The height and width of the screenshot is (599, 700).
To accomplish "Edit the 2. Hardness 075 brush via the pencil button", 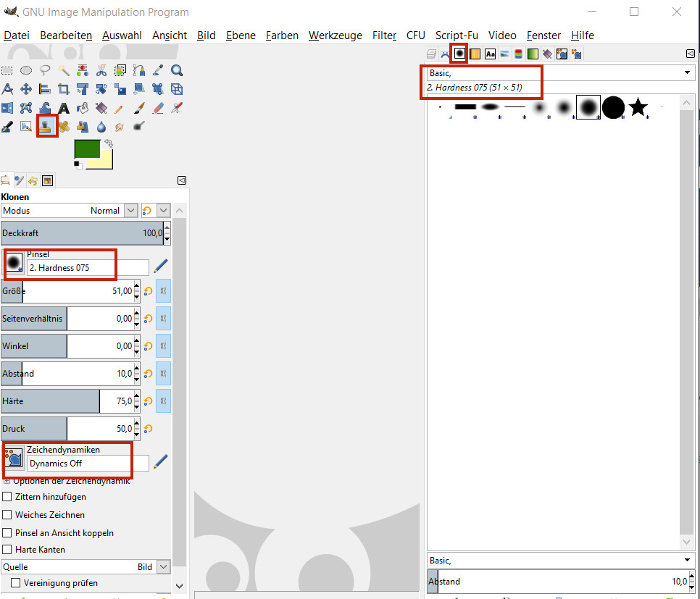I will [x=160, y=266].
